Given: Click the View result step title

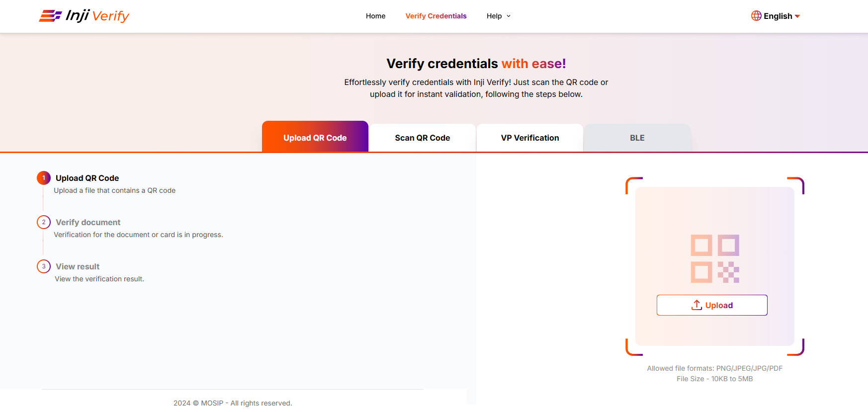Looking at the screenshot, I should [78, 266].
